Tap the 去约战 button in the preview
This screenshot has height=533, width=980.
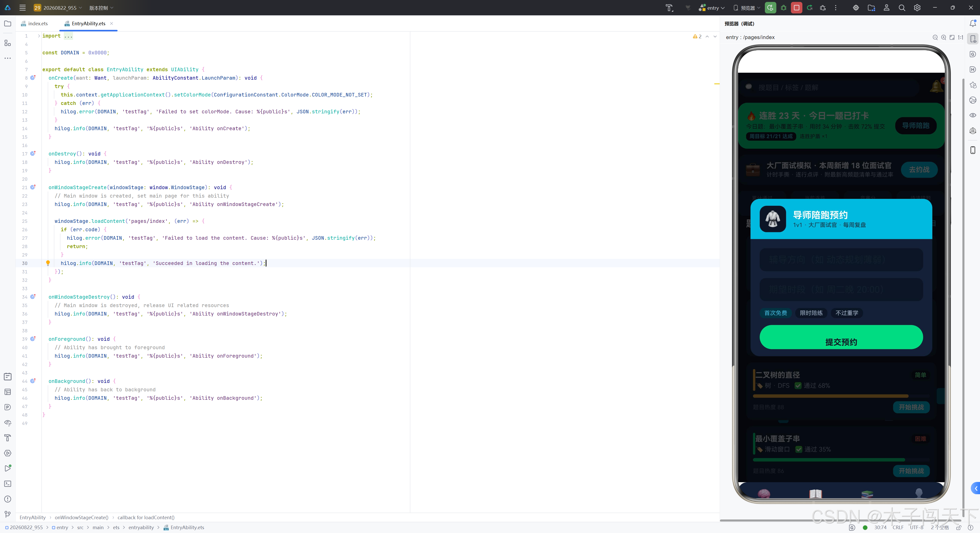(x=919, y=170)
